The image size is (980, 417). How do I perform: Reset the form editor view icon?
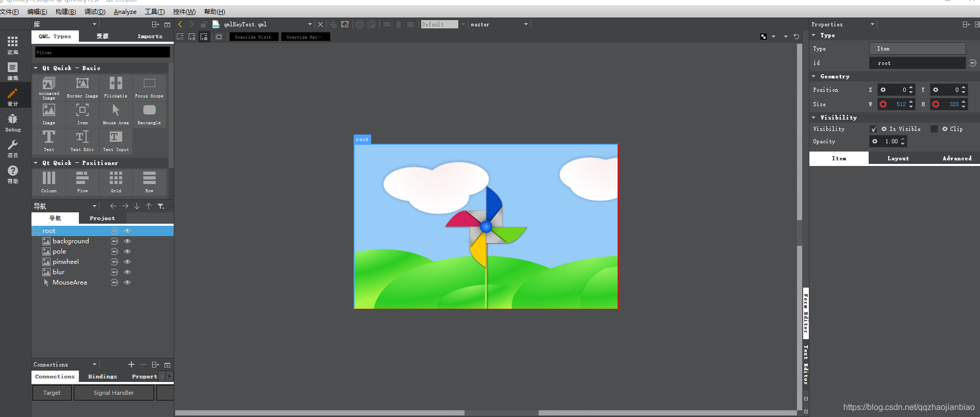coord(796,37)
